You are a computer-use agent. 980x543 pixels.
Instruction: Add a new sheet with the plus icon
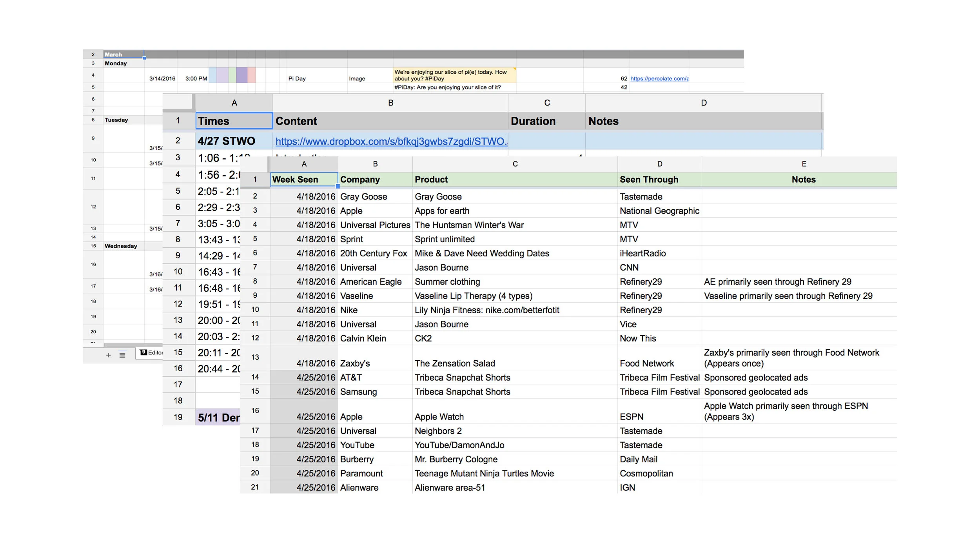tap(109, 355)
